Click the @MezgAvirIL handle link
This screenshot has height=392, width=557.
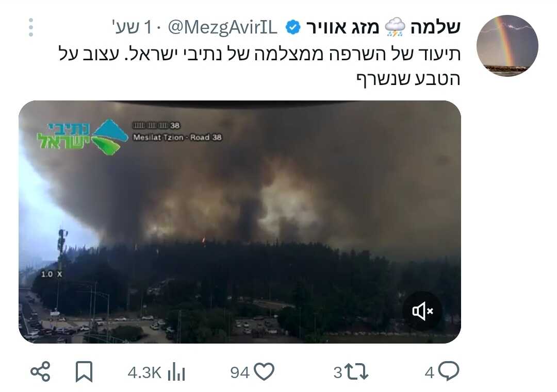pyautogui.click(x=223, y=27)
